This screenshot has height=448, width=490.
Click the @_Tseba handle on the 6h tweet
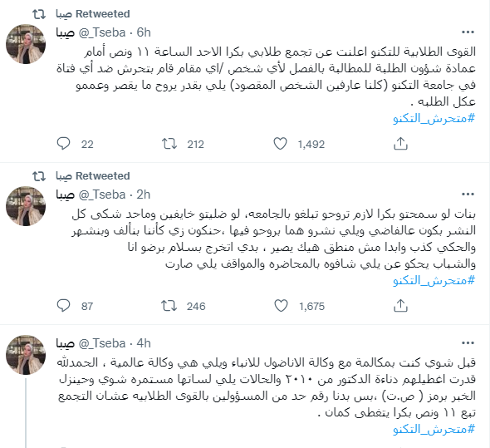point(102,32)
